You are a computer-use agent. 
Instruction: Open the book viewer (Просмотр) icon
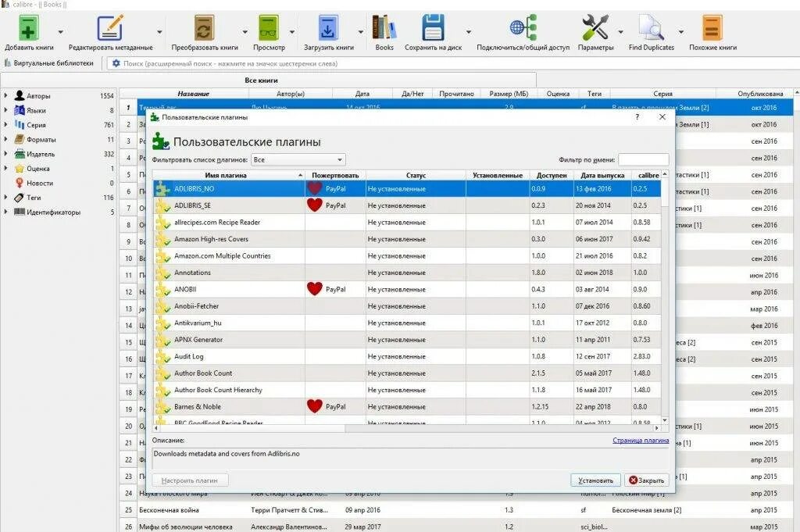click(269, 27)
